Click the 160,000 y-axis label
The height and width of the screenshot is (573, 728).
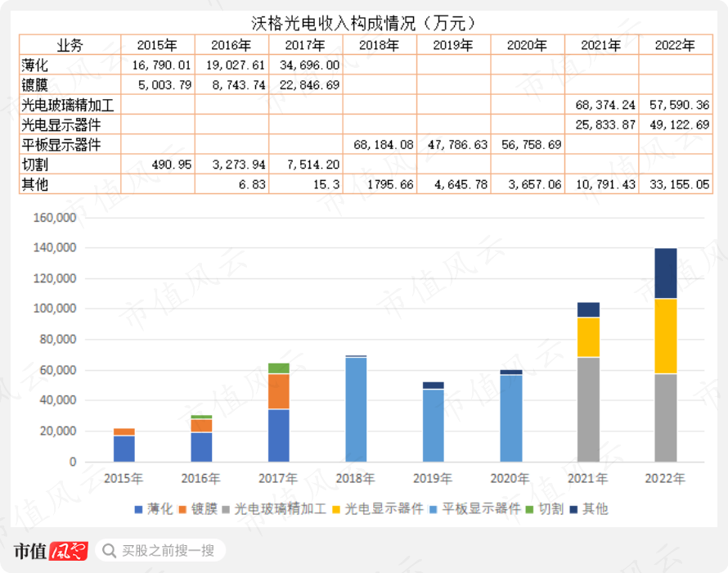[x=55, y=218]
